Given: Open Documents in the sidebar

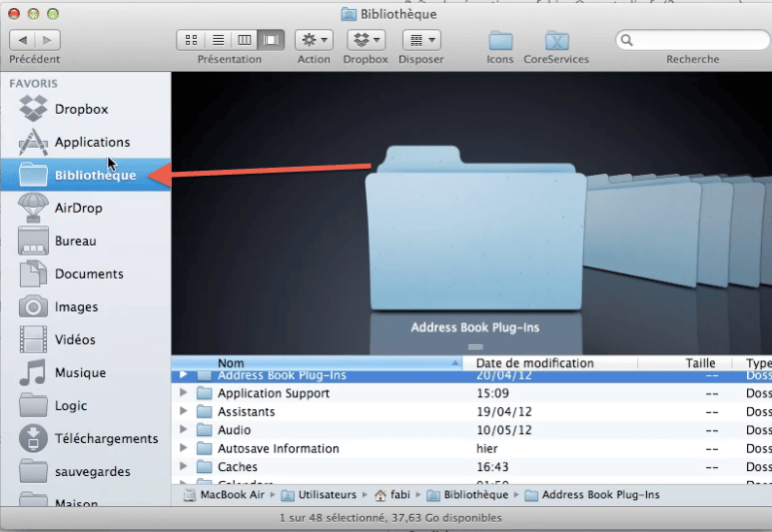Looking at the screenshot, I should coord(86,273).
